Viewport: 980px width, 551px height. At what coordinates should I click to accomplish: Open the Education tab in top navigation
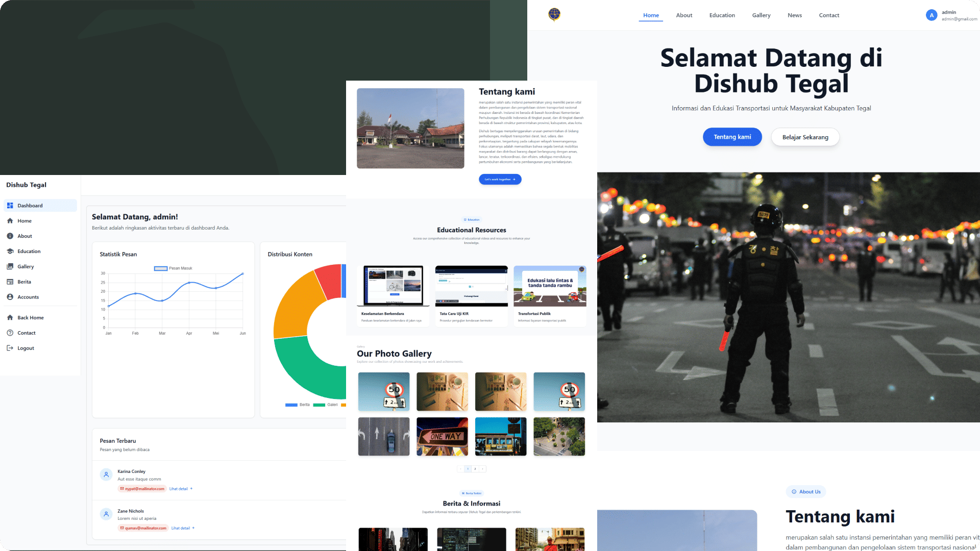(x=722, y=15)
